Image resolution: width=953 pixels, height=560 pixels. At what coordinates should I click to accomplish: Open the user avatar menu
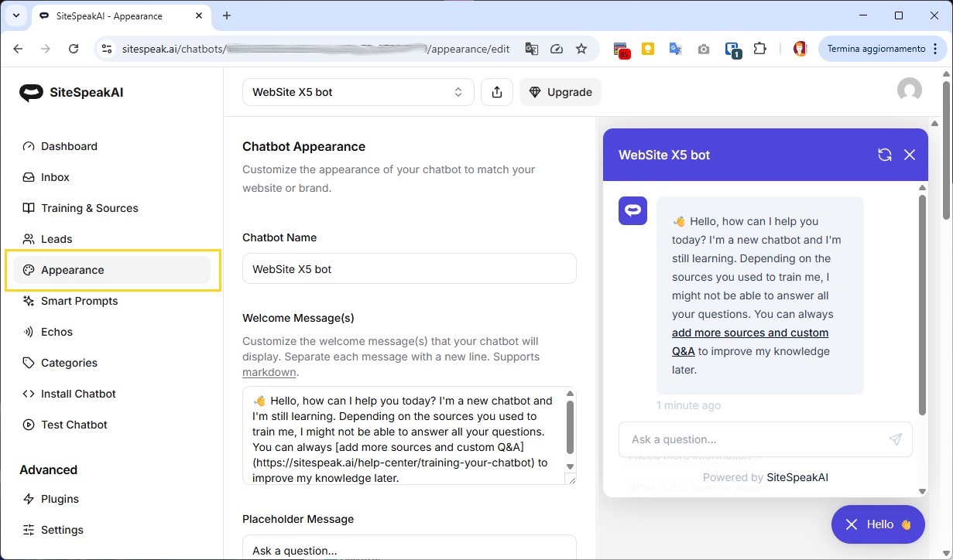point(910,90)
